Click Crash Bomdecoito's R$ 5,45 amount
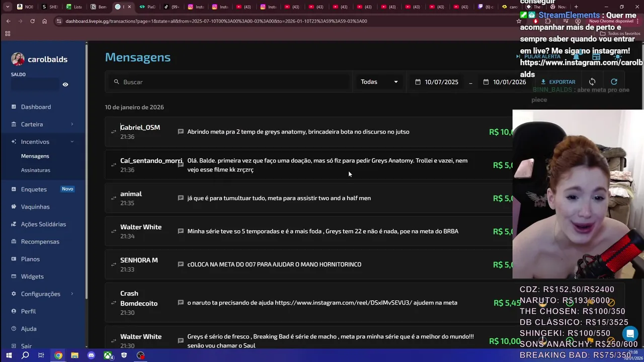 click(x=507, y=303)
